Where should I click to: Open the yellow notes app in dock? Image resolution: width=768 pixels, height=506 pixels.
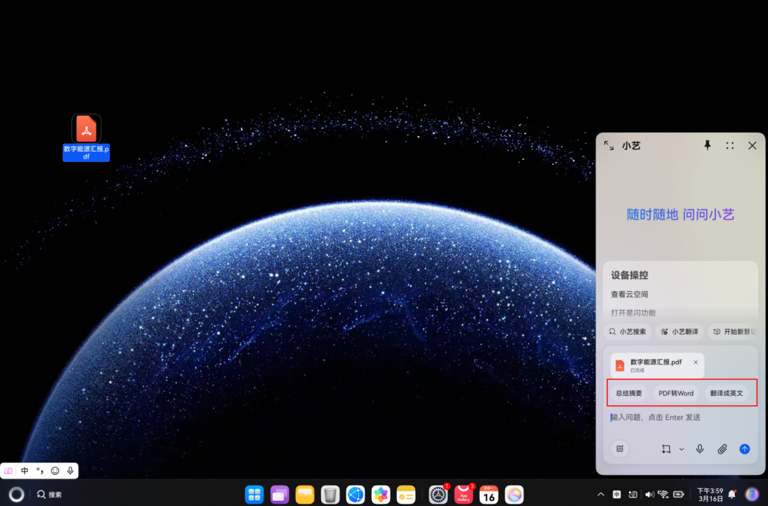click(x=406, y=495)
